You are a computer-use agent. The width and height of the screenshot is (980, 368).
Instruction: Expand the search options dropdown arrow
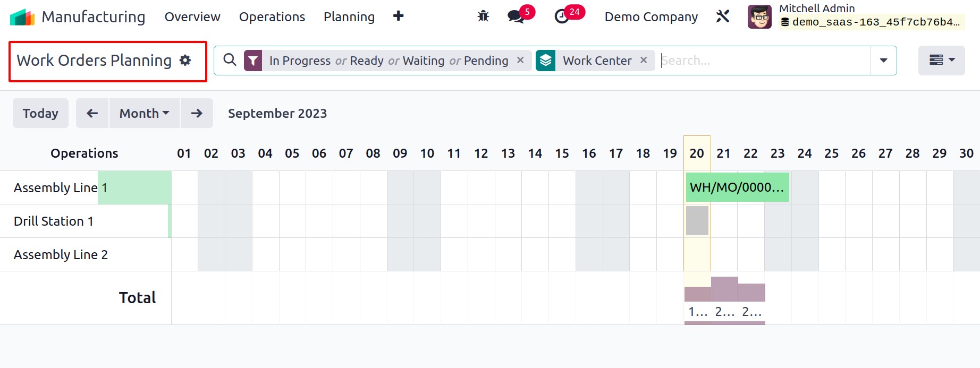click(x=883, y=61)
